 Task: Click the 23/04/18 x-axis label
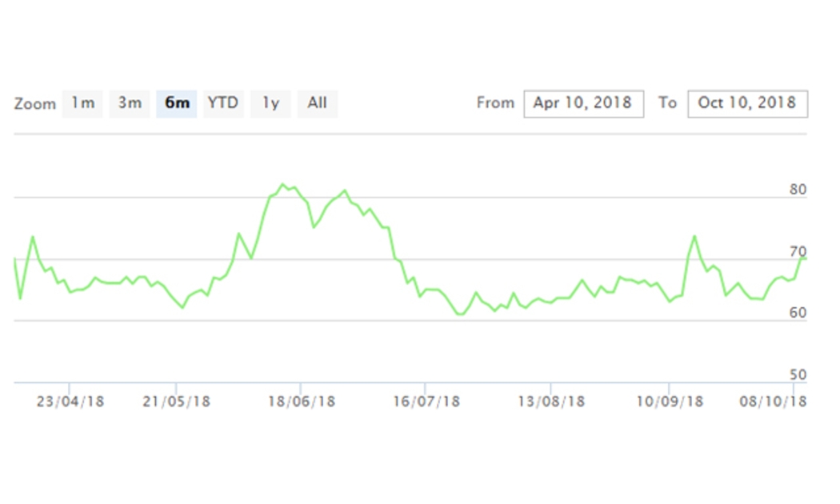click(70, 402)
